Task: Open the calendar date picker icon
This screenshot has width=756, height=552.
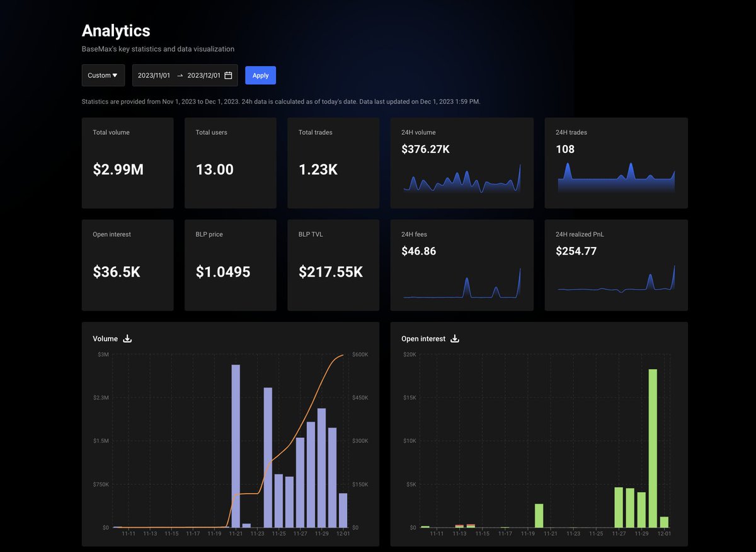Action: pyautogui.click(x=228, y=76)
